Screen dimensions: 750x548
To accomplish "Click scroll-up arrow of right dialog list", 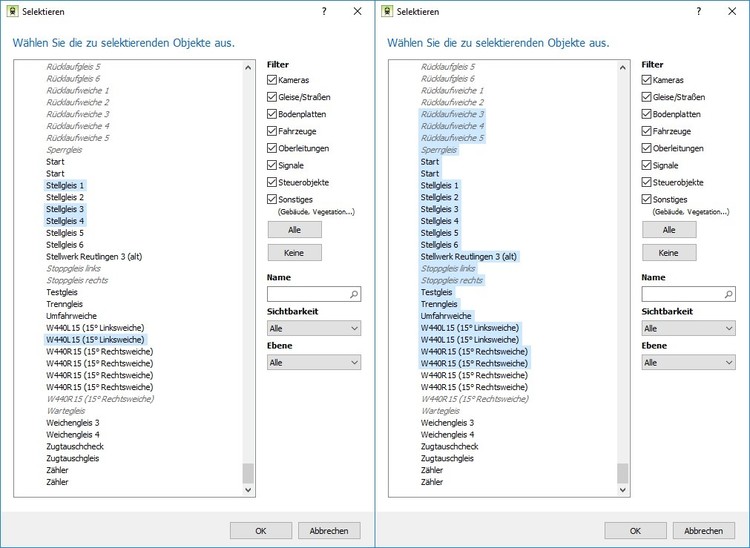I will [622, 67].
